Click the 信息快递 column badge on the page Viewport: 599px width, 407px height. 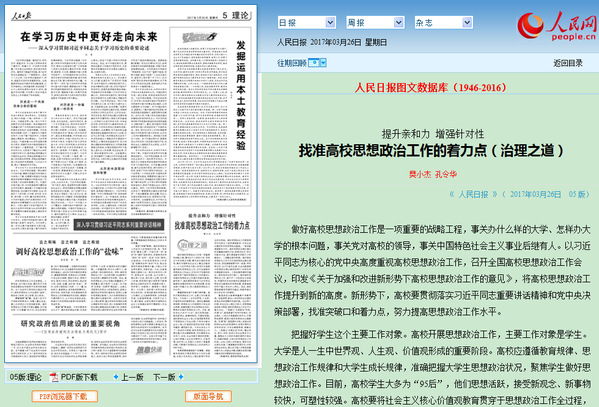tap(149, 350)
